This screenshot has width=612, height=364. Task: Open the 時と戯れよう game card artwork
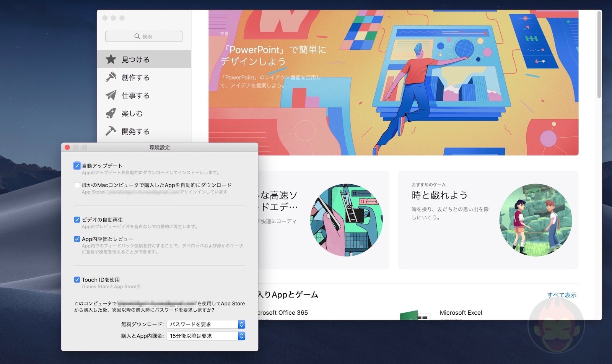tap(536, 220)
